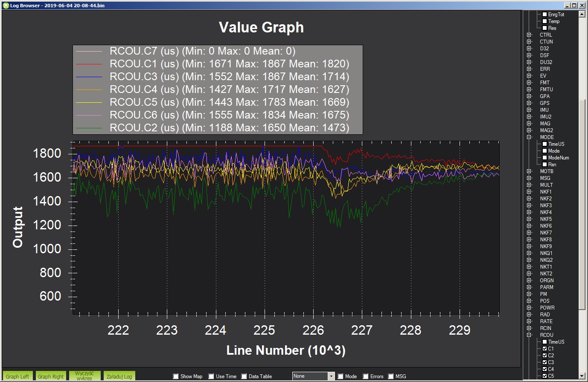Expand the D32 tree node

[x=529, y=48]
